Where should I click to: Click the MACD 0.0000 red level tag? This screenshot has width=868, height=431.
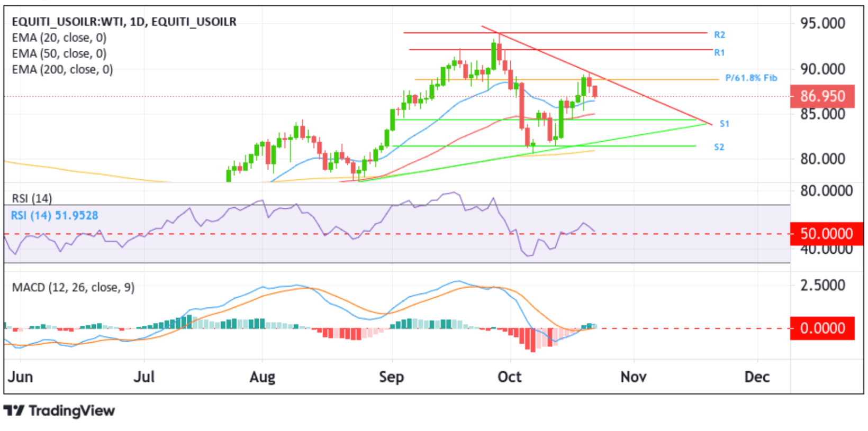[822, 328]
